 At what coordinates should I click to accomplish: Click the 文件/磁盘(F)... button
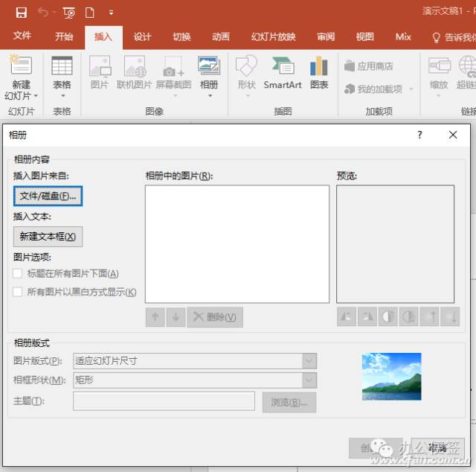[x=48, y=196]
